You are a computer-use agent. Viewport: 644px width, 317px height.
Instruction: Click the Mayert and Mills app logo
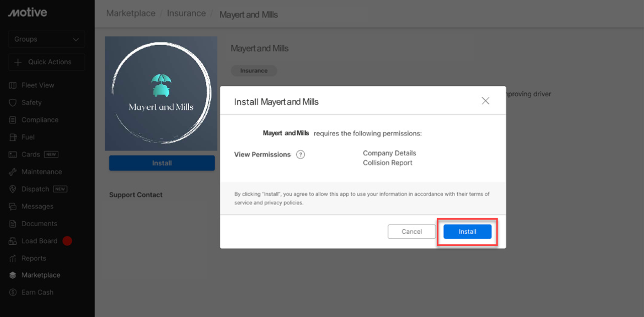click(161, 93)
